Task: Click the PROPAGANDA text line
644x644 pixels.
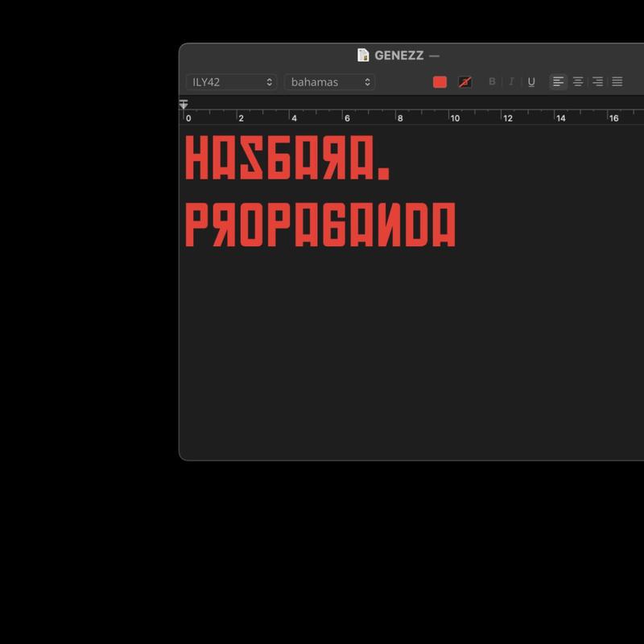Action: pyautogui.click(x=320, y=225)
